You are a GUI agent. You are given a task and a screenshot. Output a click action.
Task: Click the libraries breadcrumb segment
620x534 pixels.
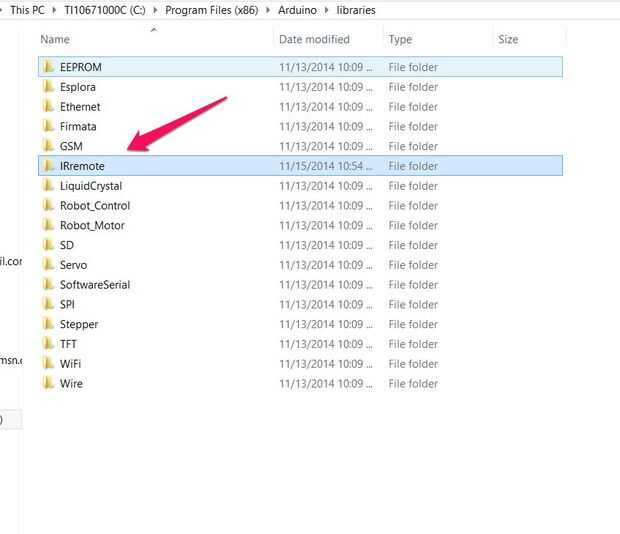[356, 10]
